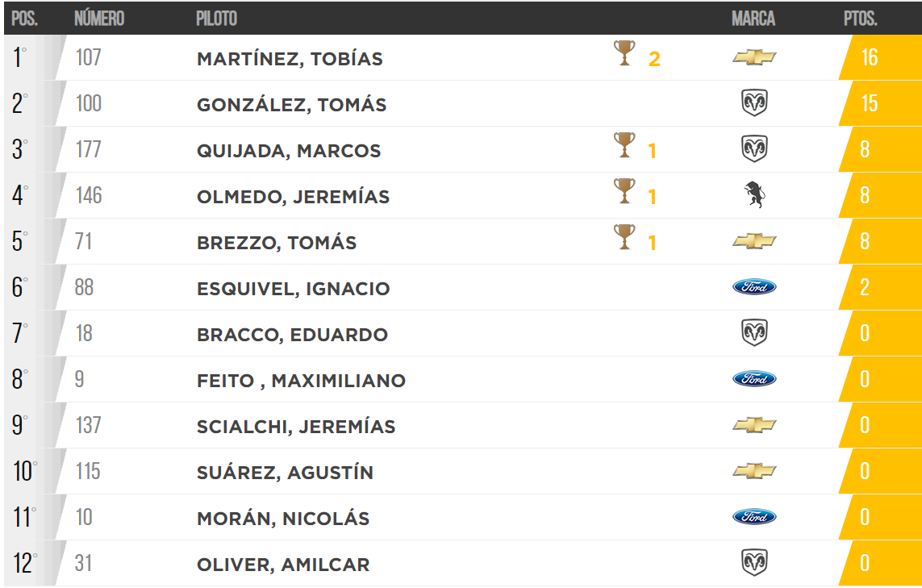Open driver Martínez, Tobías

point(290,59)
